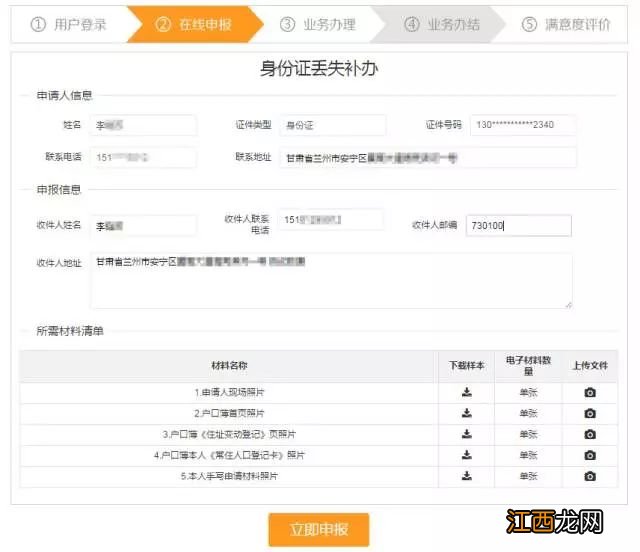Download sample for 本人手写申请材料照片

467,476
